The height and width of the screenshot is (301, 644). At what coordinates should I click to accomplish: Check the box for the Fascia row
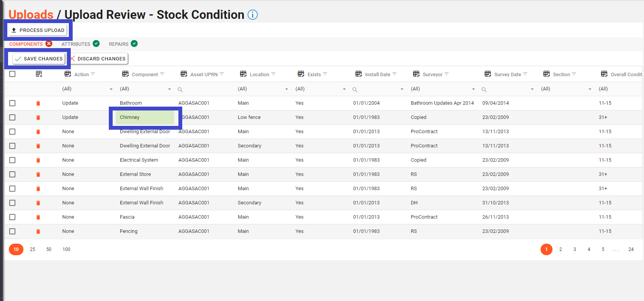coord(12,217)
